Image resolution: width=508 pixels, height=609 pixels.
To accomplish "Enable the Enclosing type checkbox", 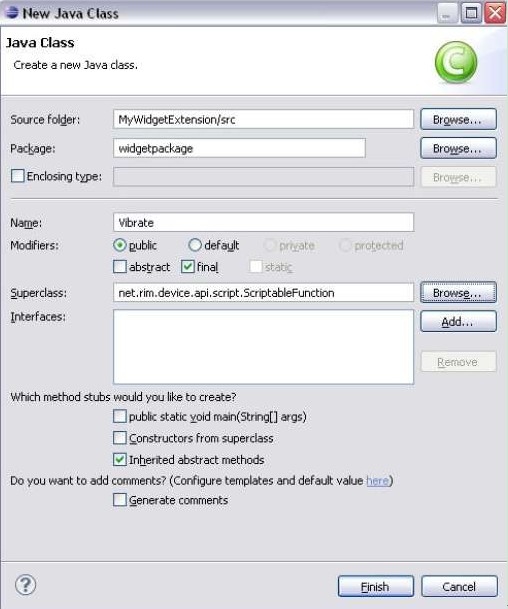I will coord(17,176).
